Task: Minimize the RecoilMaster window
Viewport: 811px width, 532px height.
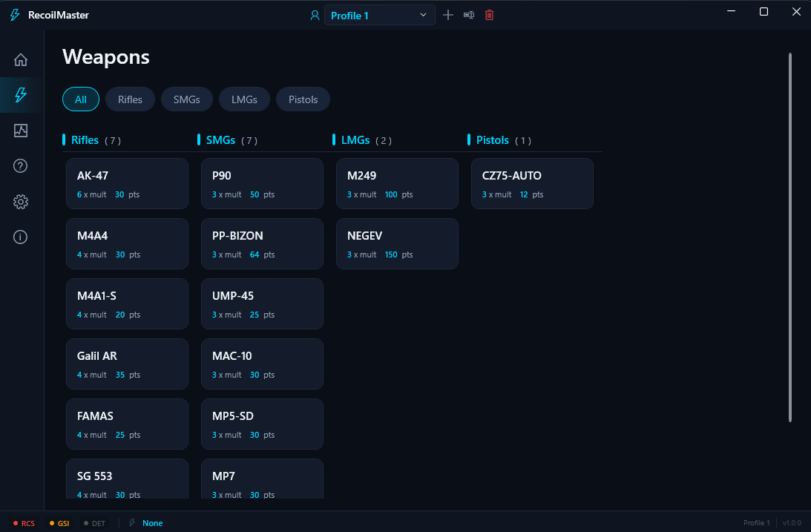Action: tap(732, 11)
